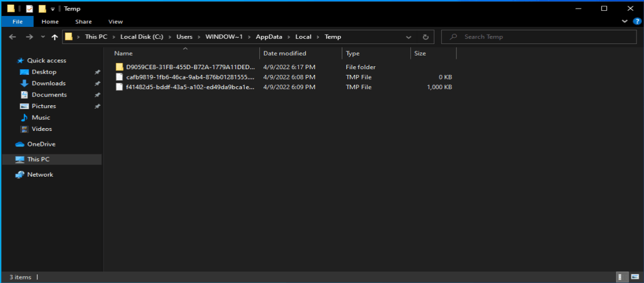Click the Local Disk (C:) breadcrumb
644x283 pixels.
click(142, 37)
